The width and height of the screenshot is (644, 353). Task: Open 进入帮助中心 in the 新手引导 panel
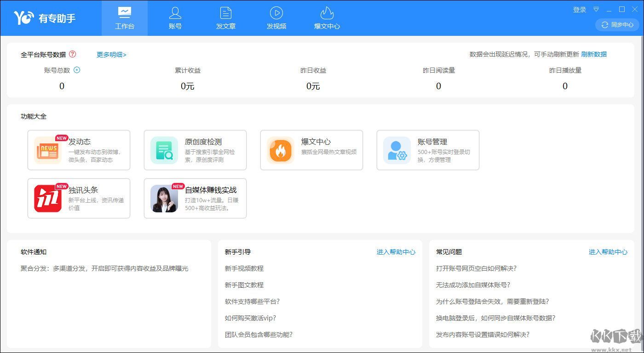396,252
